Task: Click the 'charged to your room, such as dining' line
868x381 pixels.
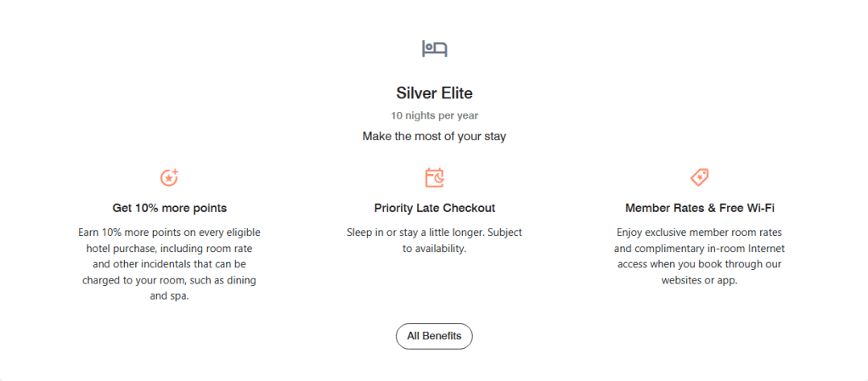Action: pyautogui.click(x=170, y=280)
